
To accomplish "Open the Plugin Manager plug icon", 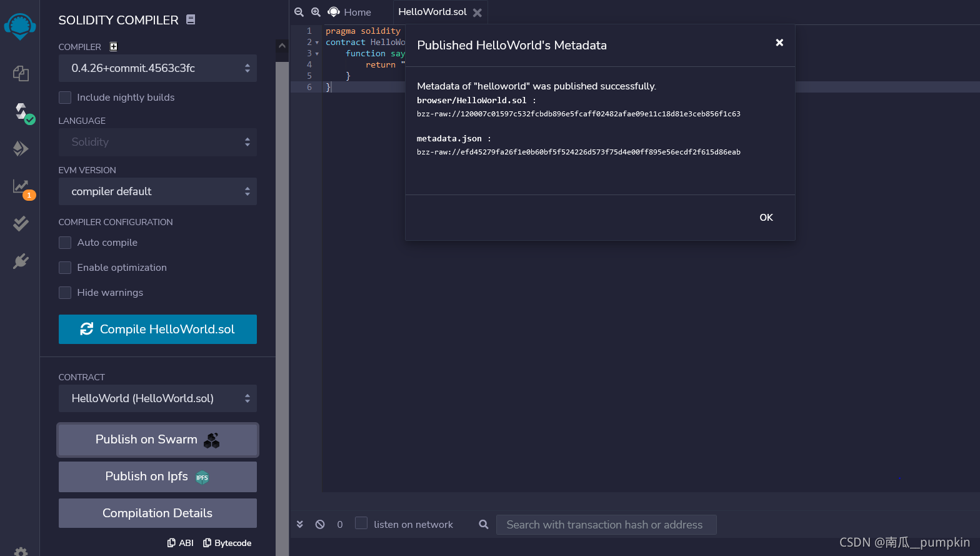I will click(x=21, y=261).
